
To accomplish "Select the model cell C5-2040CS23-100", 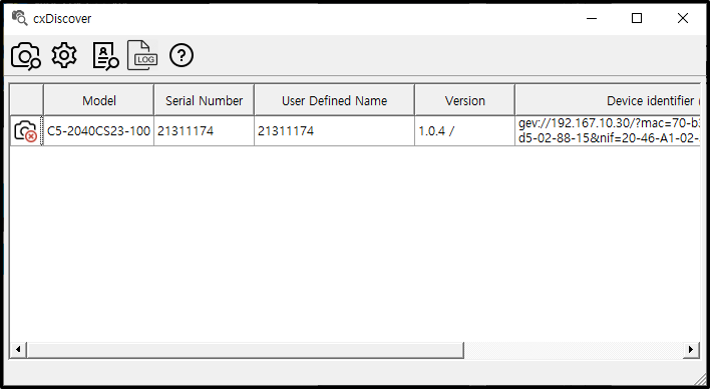I will (99, 131).
